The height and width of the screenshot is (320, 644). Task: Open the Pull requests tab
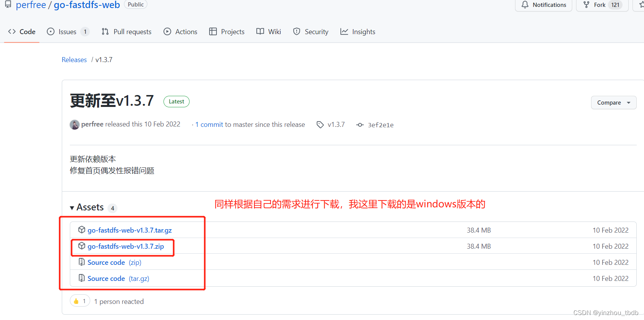pos(126,32)
